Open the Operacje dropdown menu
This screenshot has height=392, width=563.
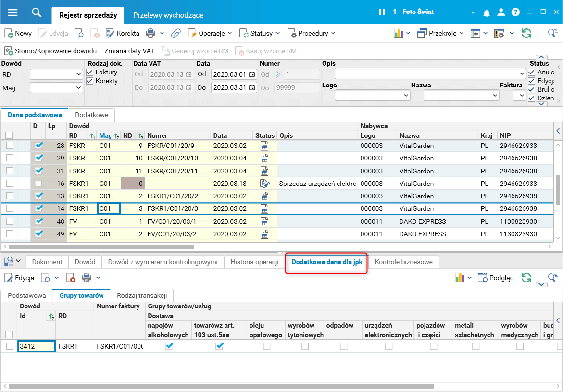(x=210, y=33)
